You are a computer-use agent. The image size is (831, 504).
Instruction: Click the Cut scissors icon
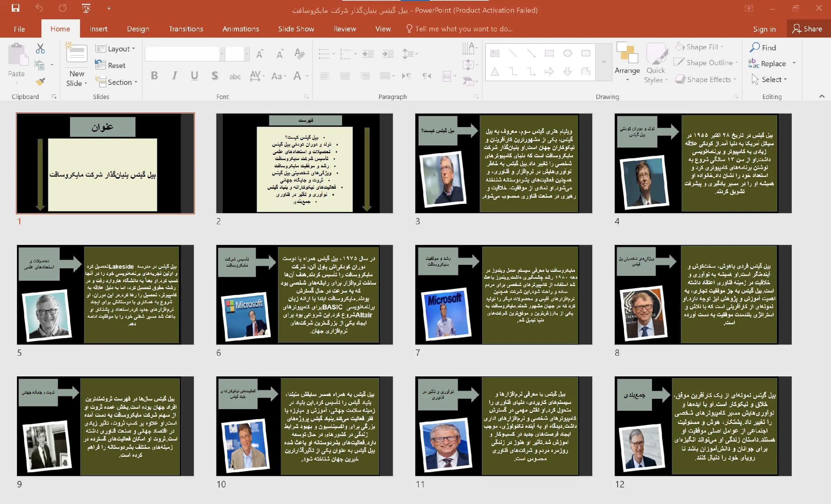click(40, 48)
